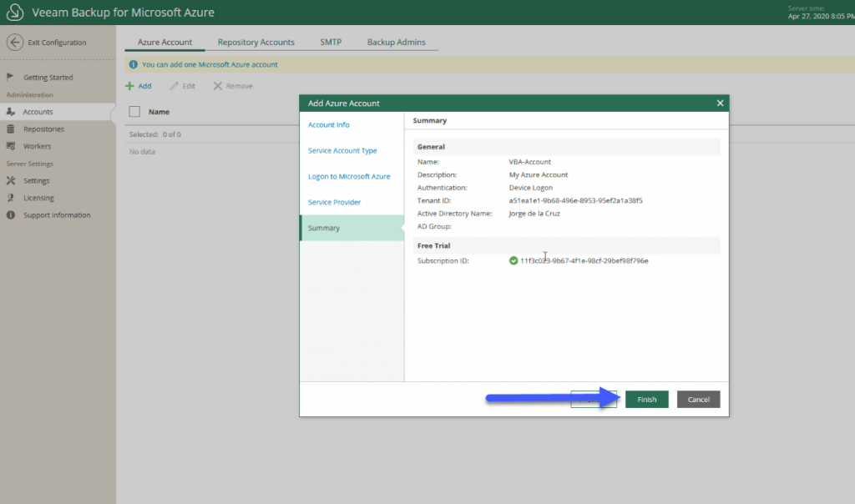Open the Backup Admins tab

click(x=396, y=42)
